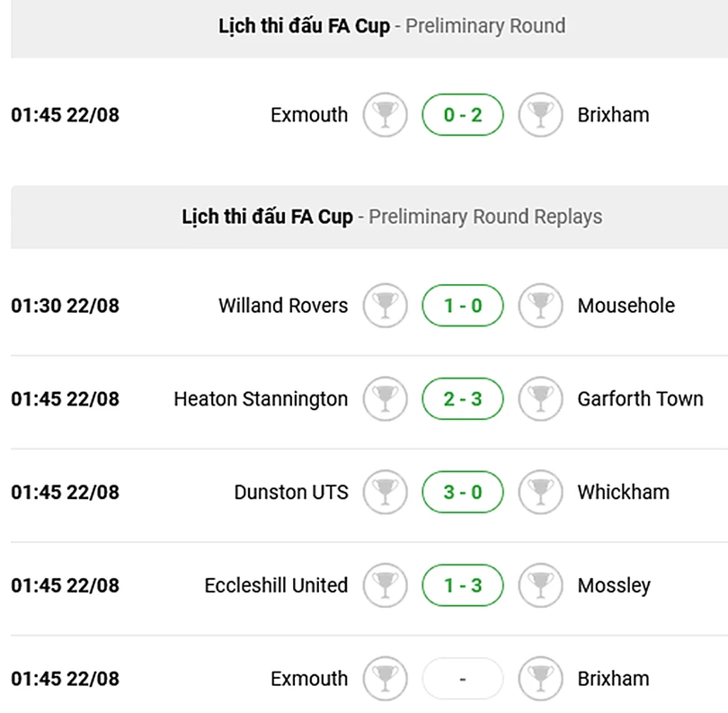Image resolution: width=728 pixels, height=713 pixels.
Task: Click the trophy logo next to Mousehole
Action: 541,306
